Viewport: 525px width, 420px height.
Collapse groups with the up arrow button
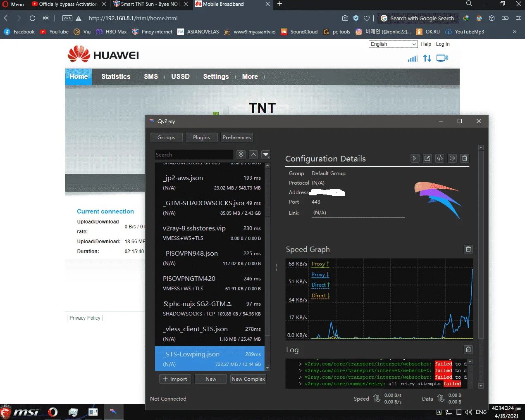253,154
